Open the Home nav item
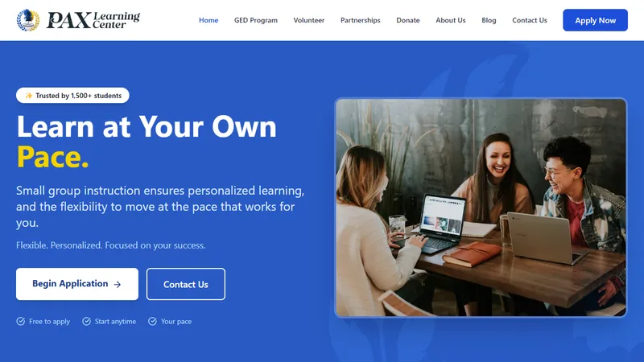Screen dimensions: 644x362 click(x=208, y=20)
